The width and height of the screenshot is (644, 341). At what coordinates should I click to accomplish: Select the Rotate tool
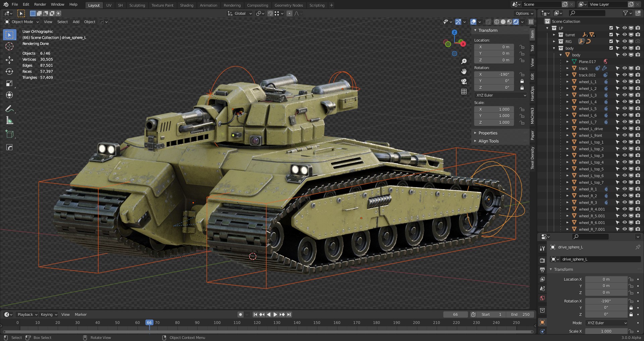coord(9,72)
